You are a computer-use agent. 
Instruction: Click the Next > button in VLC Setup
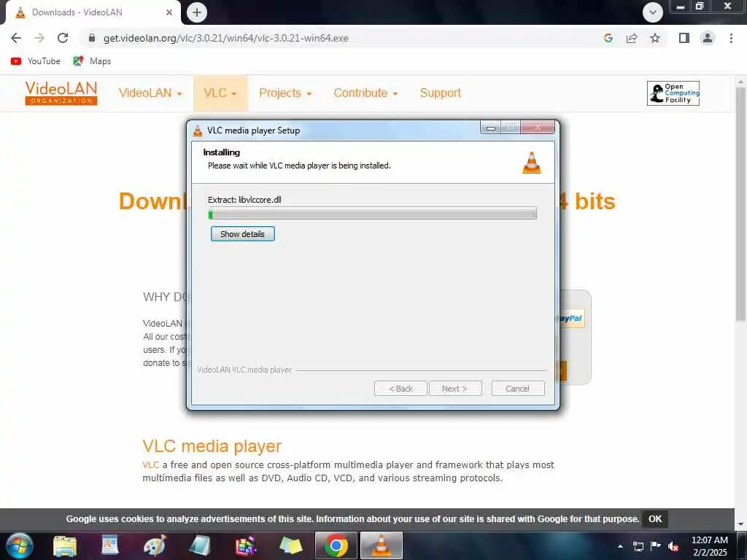455,389
